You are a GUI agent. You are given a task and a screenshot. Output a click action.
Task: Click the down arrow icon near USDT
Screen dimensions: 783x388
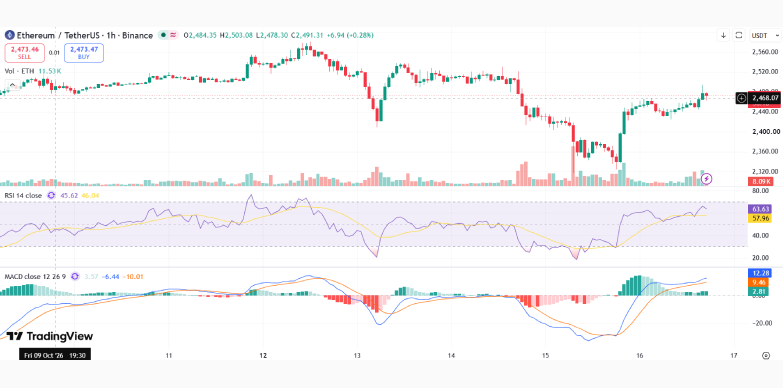point(724,35)
